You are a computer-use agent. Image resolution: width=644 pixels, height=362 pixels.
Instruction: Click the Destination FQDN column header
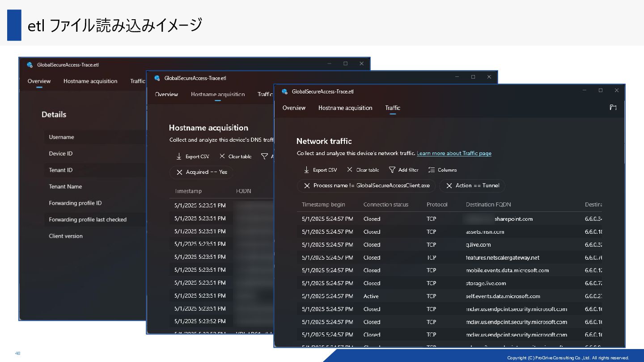[x=488, y=204]
